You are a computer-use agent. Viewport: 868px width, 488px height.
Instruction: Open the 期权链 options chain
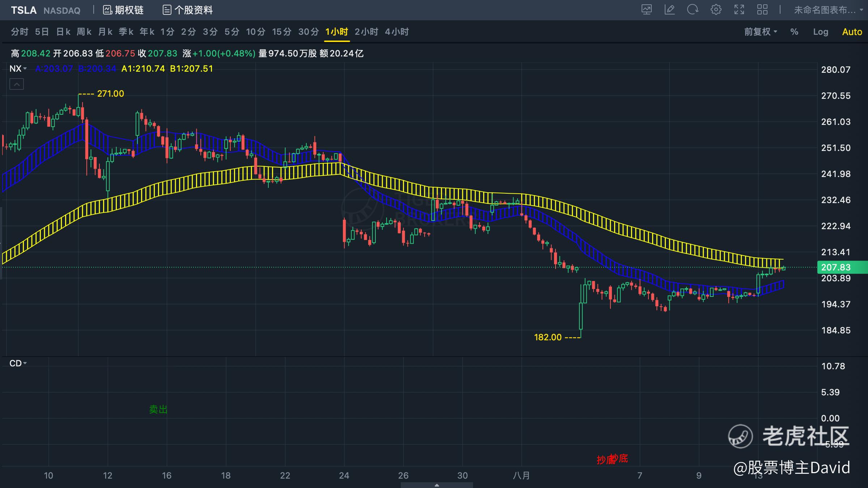coord(123,10)
